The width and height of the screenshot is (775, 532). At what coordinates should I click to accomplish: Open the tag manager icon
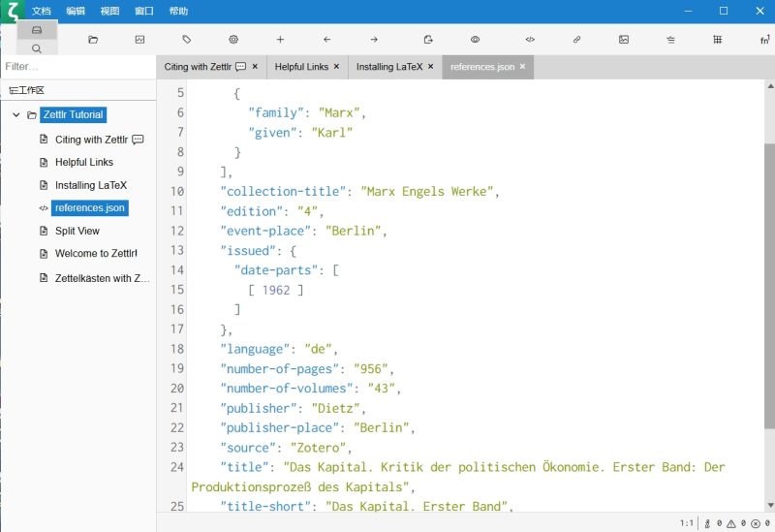(186, 40)
